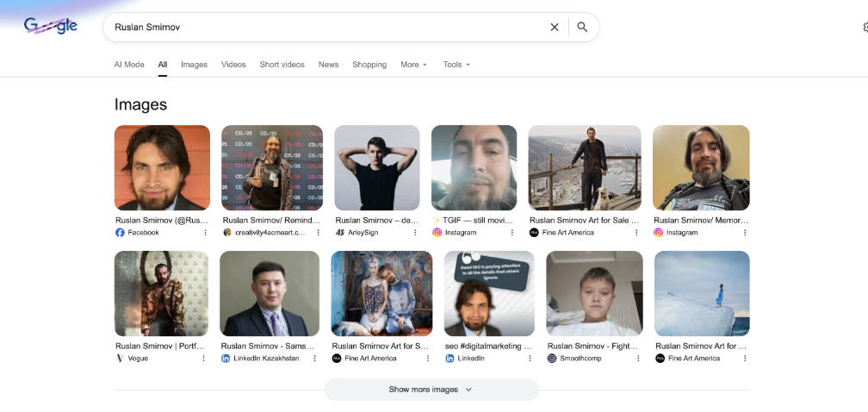Expand Show more images

pyautogui.click(x=431, y=390)
